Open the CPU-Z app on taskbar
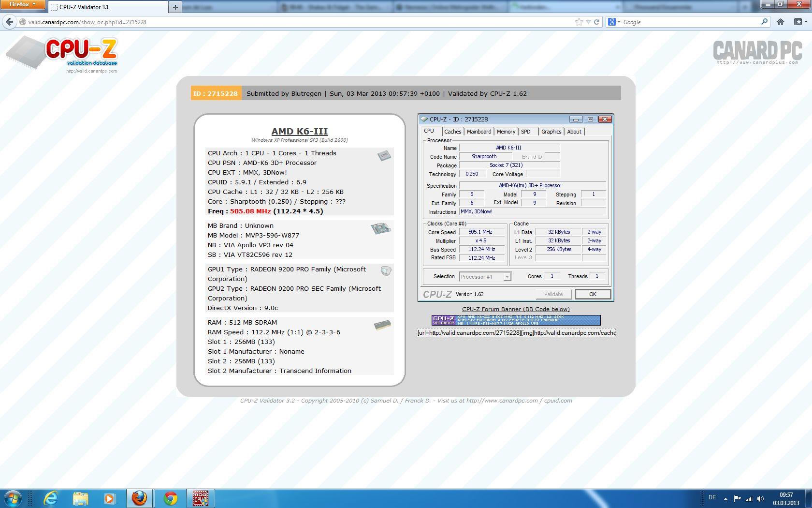812x508 pixels. [x=200, y=498]
